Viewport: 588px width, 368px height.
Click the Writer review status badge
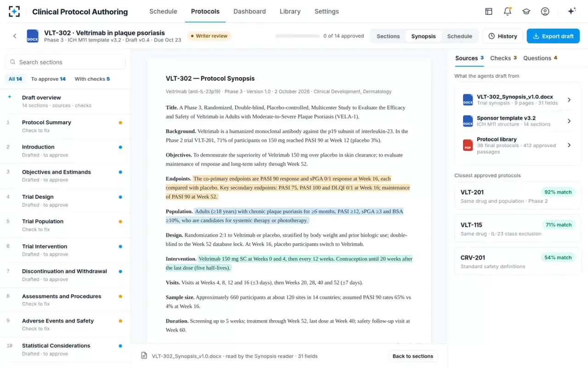209,36
